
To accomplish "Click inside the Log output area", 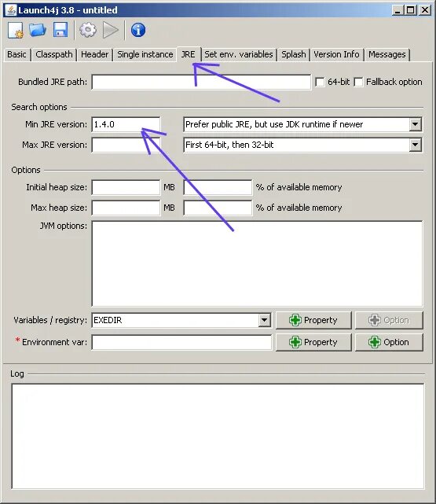I will (218, 436).
